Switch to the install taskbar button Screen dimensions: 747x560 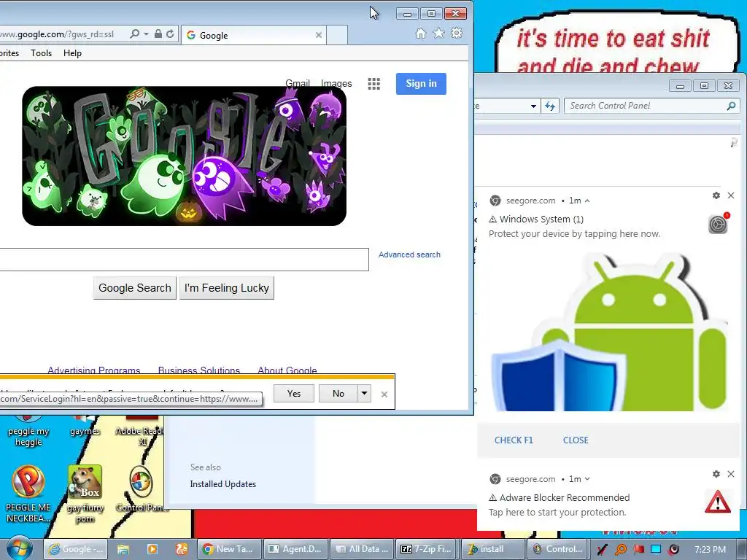coord(494,549)
